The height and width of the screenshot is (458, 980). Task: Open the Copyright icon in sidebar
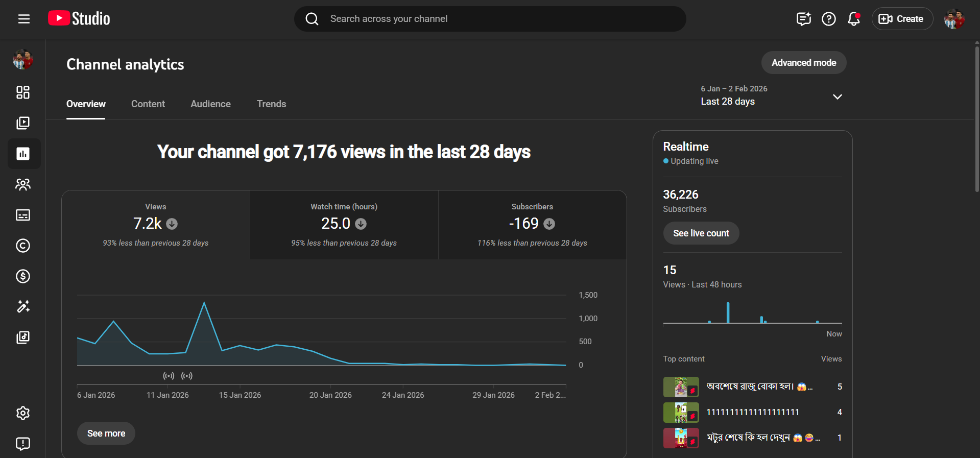[23, 246]
